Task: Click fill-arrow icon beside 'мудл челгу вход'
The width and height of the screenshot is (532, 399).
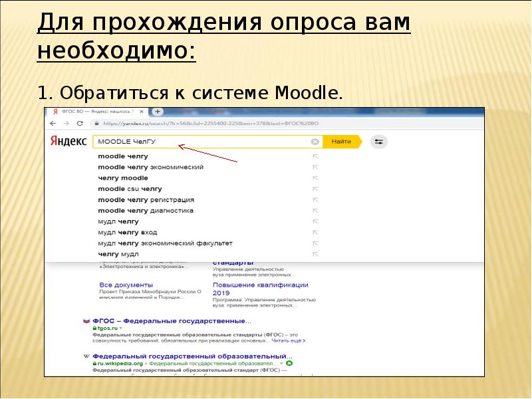Action: 315,233
